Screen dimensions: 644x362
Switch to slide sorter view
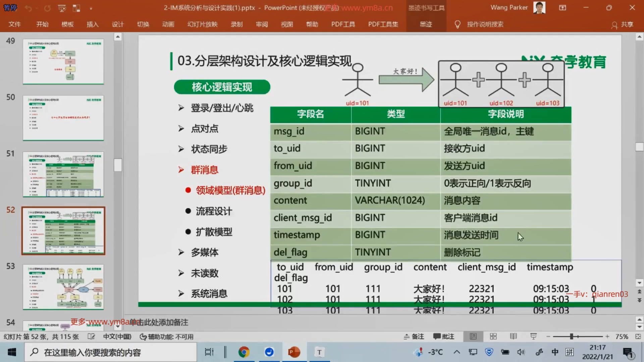click(493, 337)
